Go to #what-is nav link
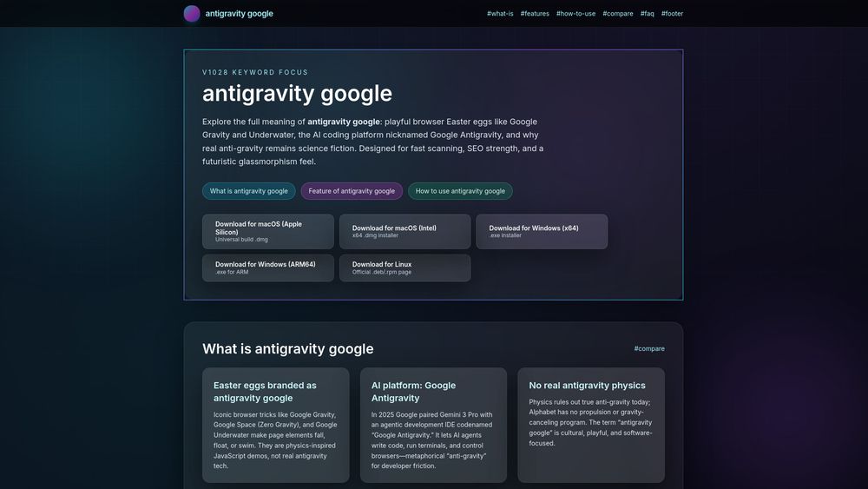This screenshot has height=489, width=868. point(500,13)
